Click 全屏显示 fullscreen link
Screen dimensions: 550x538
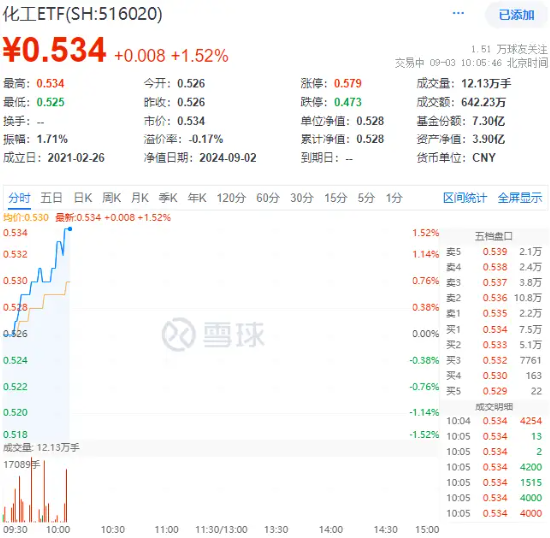520,198
